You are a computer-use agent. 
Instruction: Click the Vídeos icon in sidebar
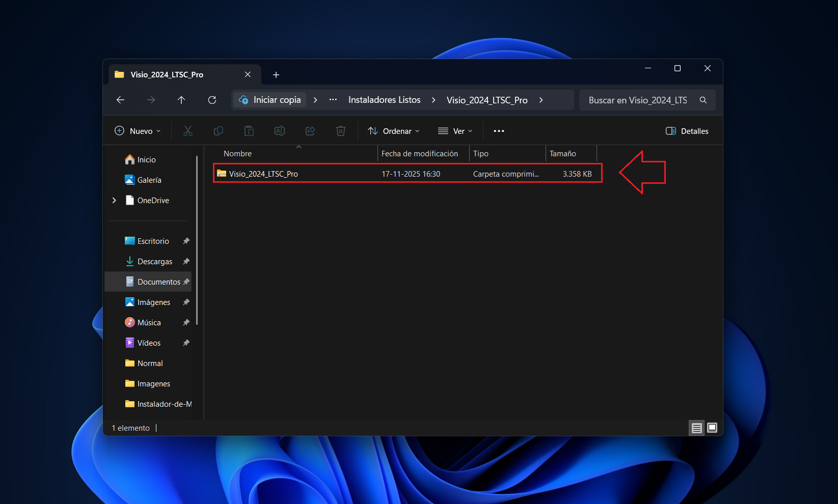point(130,343)
